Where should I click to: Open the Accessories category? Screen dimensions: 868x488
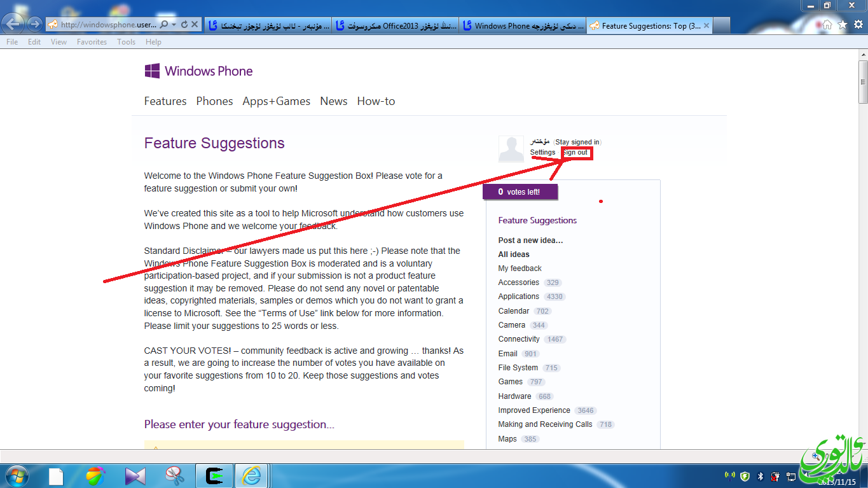pos(518,282)
